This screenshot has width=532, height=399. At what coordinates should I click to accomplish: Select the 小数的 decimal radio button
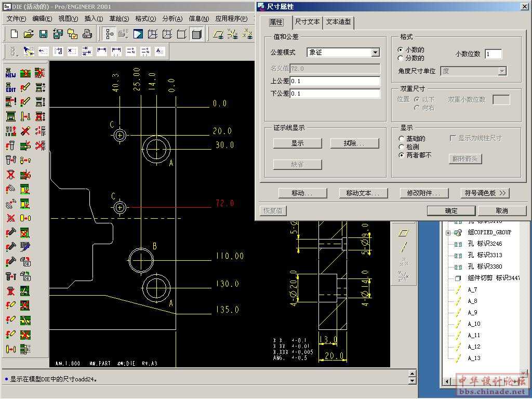tap(401, 49)
